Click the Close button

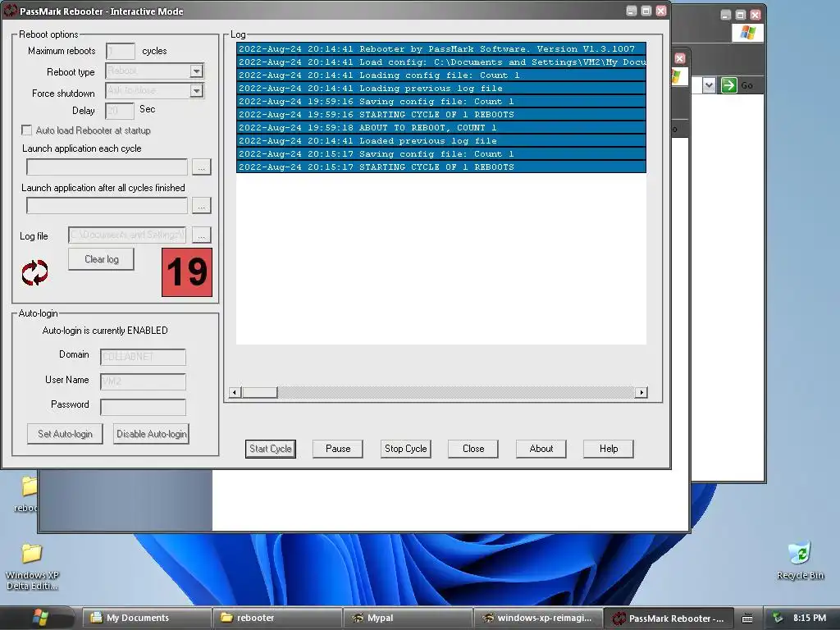(x=473, y=449)
